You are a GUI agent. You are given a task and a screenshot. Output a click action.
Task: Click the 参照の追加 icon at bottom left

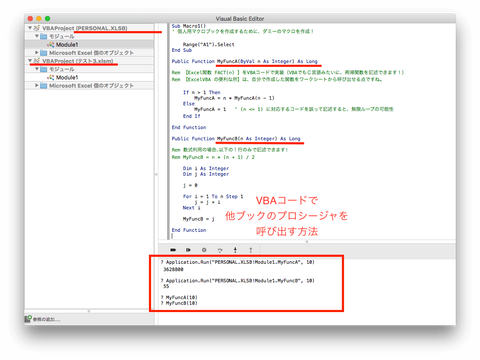tap(28, 319)
